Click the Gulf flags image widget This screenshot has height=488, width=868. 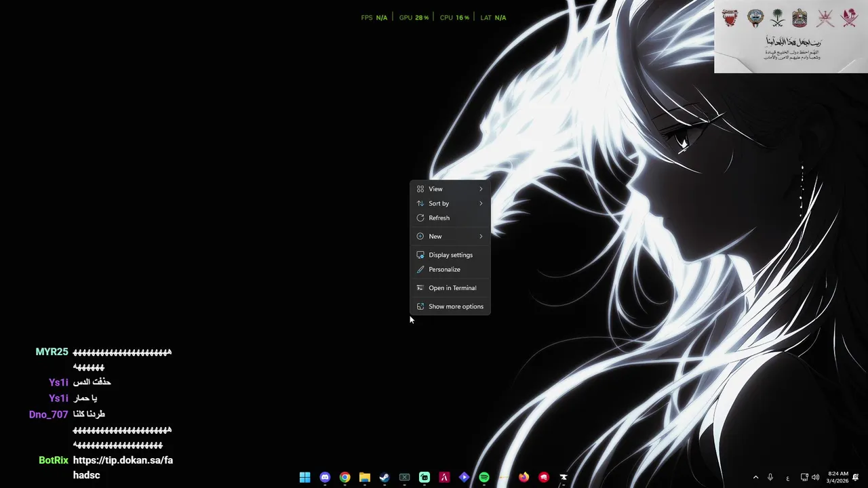[791, 37]
